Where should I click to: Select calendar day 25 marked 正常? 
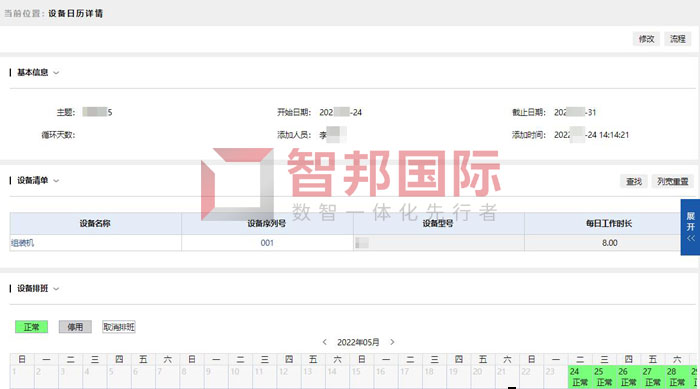click(x=604, y=377)
